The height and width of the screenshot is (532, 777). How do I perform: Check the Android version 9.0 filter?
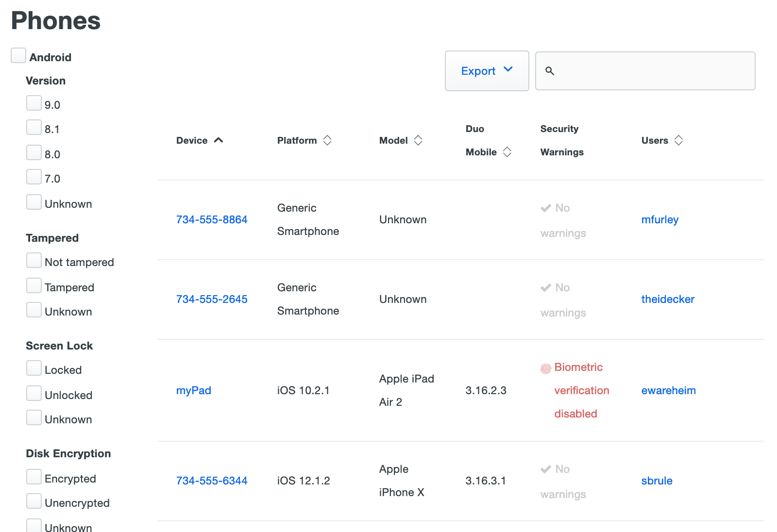pos(34,103)
